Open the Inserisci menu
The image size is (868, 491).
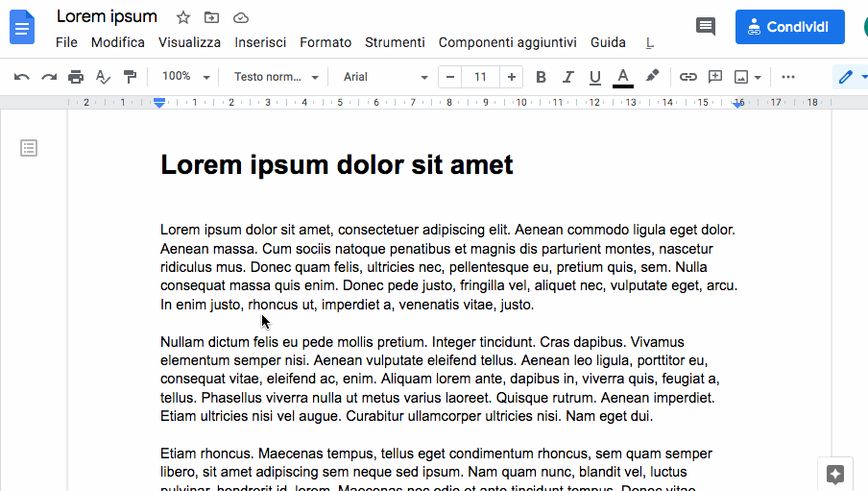point(260,42)
